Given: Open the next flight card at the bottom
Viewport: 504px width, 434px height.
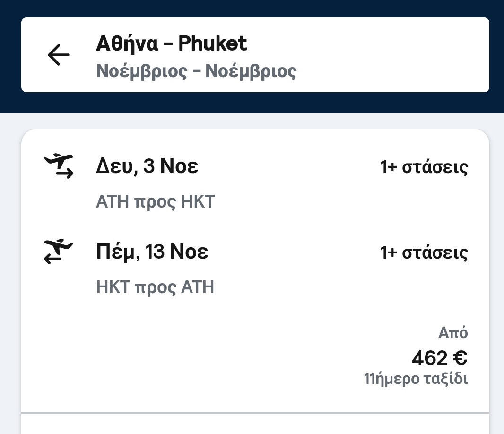Looking at the screenshot, I should [x=255, y=425].
